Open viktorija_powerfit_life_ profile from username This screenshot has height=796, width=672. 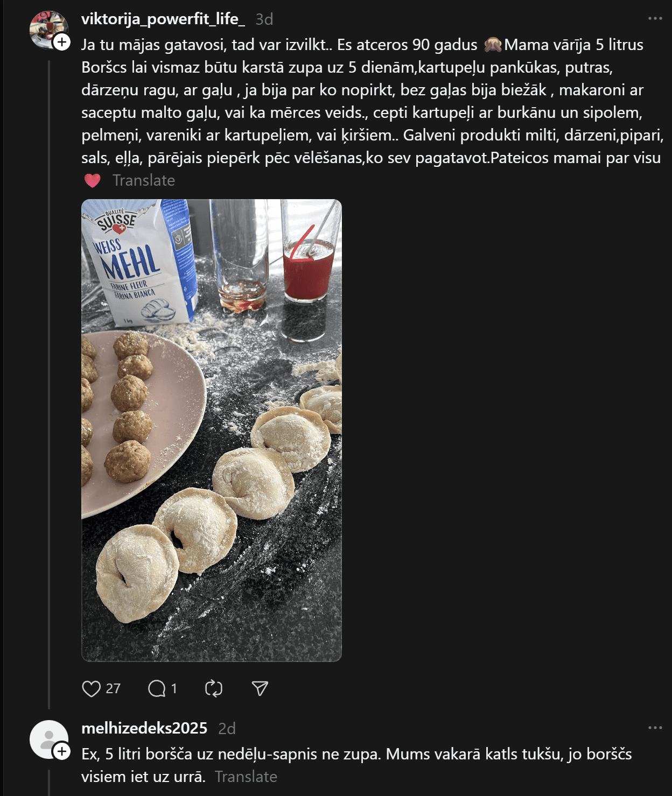163,19
